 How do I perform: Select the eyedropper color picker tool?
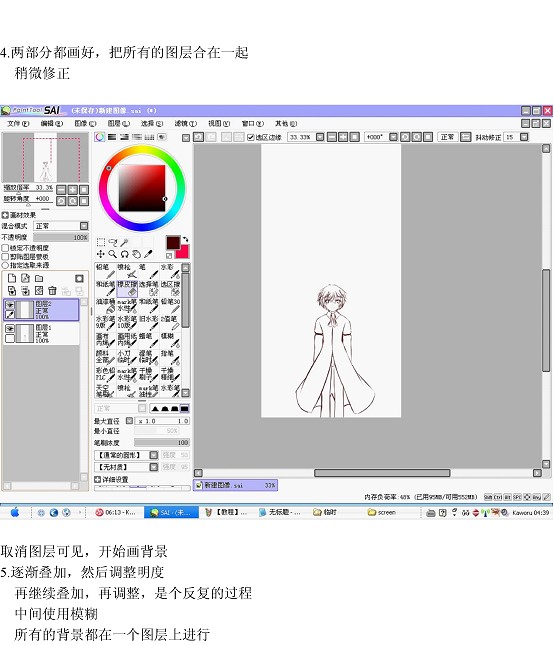pos(148,254)
